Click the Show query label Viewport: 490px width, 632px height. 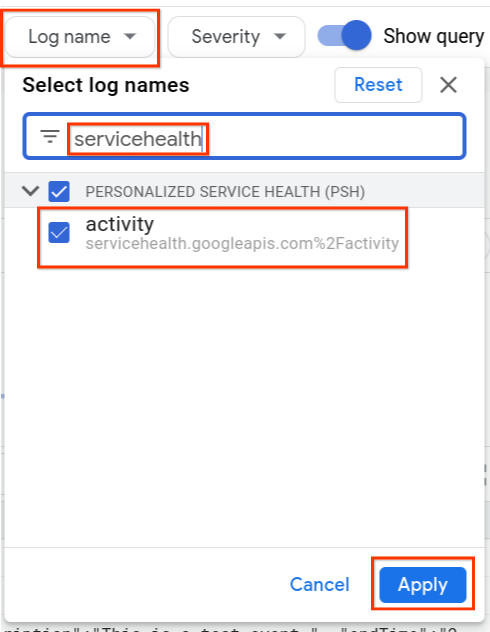point(434,36)
